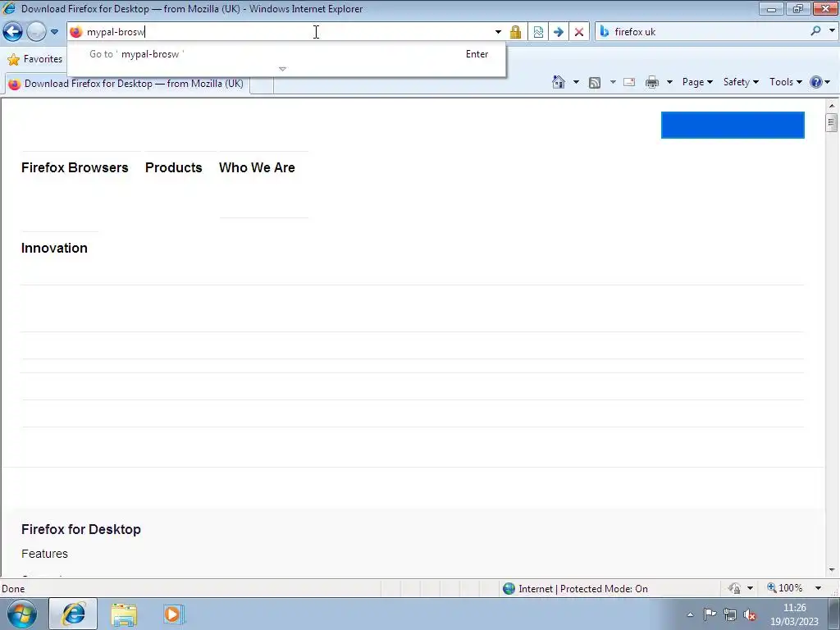Click the Go arrow button
This screenshot has width=840, height=630.
[x=558, y=32]
